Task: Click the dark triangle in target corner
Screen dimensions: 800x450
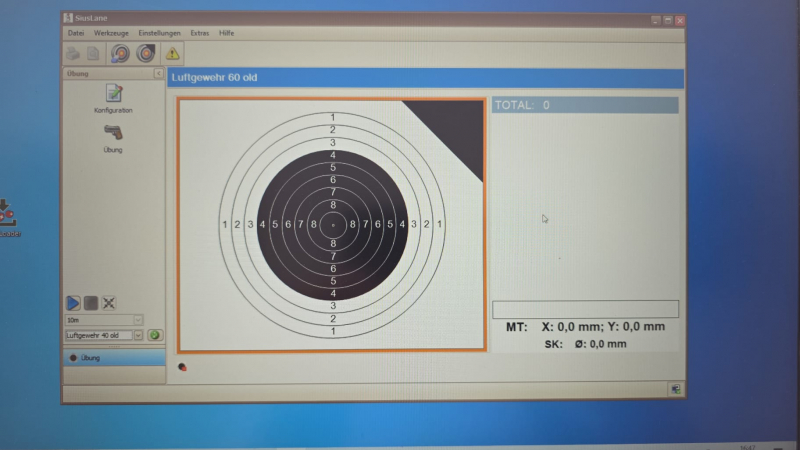Action: 454,129
